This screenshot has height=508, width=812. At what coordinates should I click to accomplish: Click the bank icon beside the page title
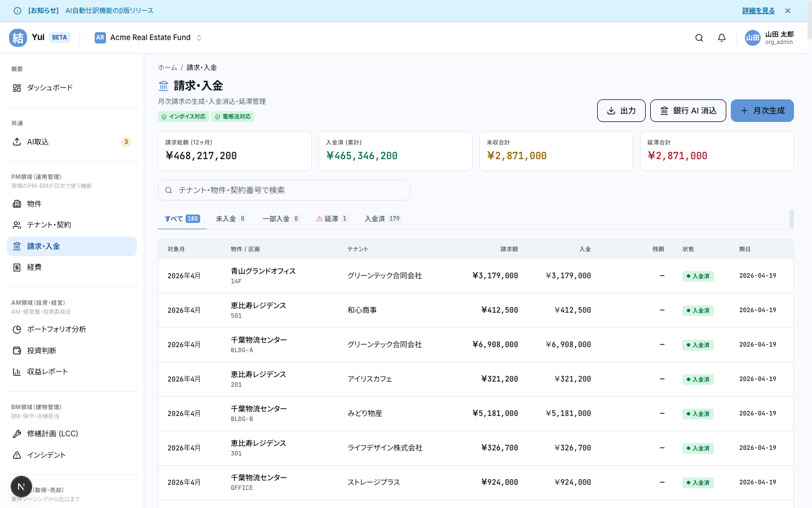coord(164,86)
